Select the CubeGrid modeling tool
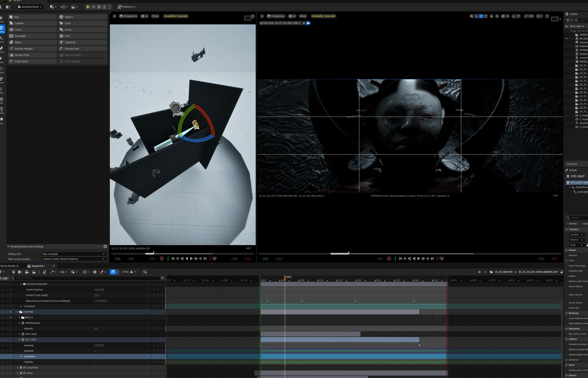The height and width of the screenshot is (378, 588). pos(83,42)
